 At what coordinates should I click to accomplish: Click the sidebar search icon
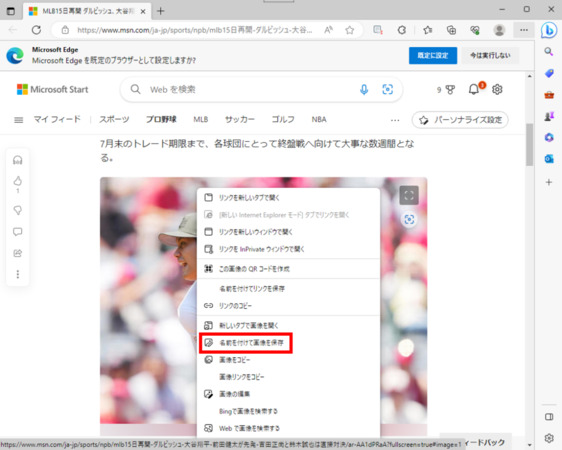coord(549,52)
